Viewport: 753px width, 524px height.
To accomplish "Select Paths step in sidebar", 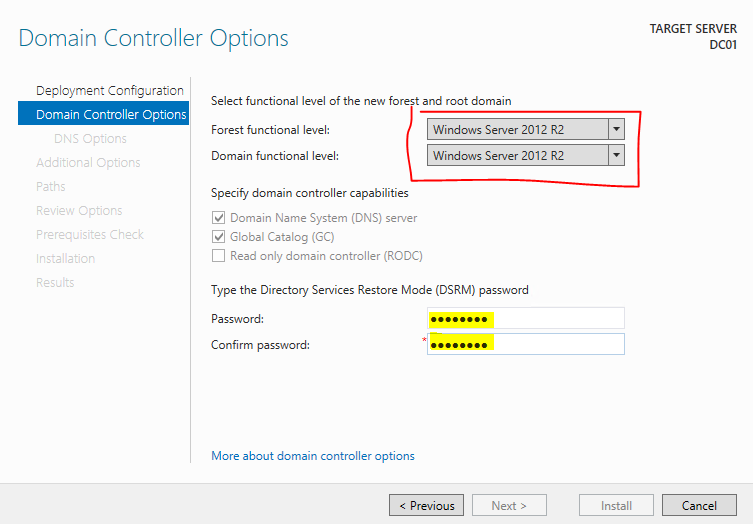I will point(50,186).
